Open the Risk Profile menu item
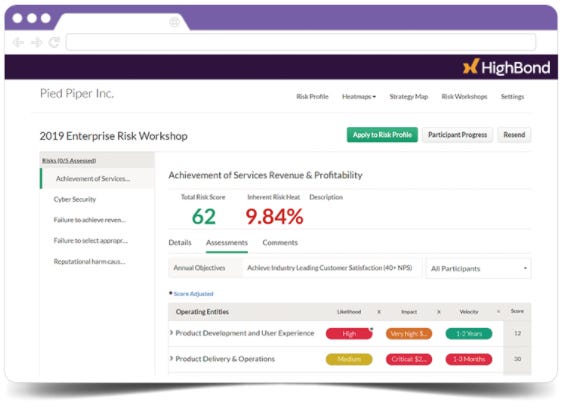Screen dimensions: 563x409 (x=312, y=97)
